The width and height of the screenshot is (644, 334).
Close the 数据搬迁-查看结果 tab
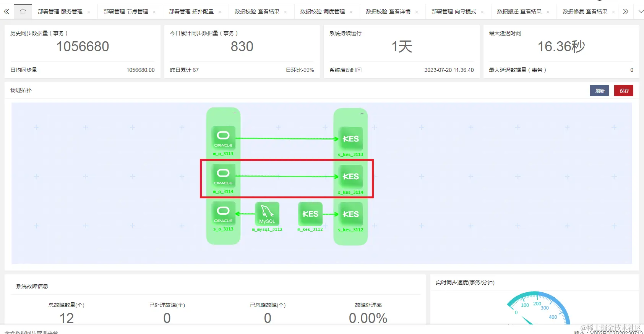coord(548,12)
